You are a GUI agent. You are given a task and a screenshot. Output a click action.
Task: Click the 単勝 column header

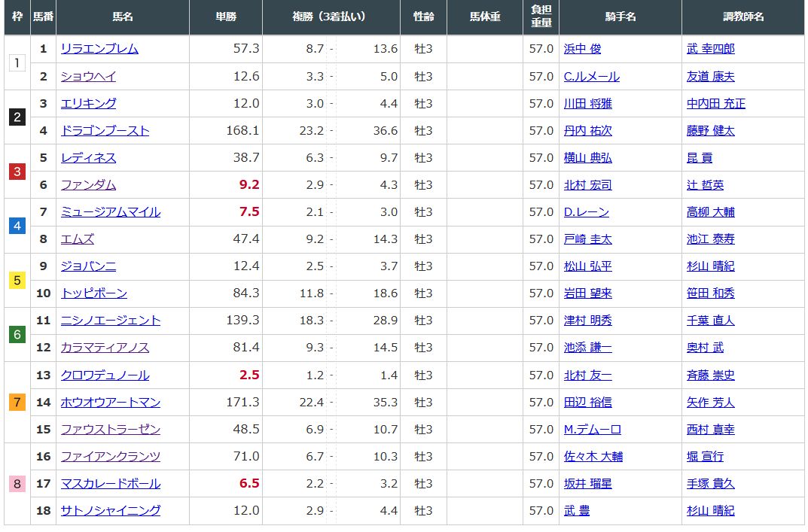click(226, 17)
